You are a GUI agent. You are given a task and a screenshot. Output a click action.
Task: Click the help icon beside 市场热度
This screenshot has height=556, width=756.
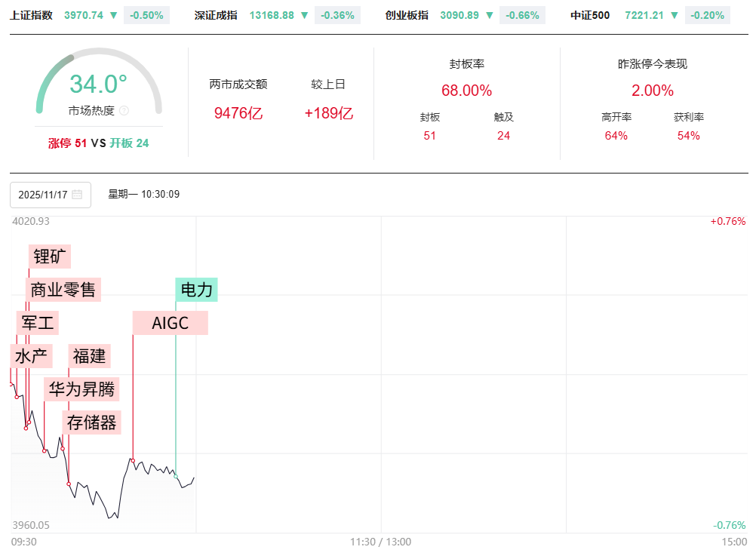pos(124,111)
